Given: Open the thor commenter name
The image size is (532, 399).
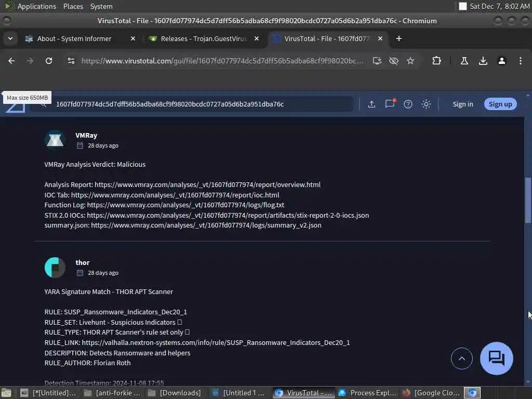Looking at the screenshot, I should click(x=83, y=262).
